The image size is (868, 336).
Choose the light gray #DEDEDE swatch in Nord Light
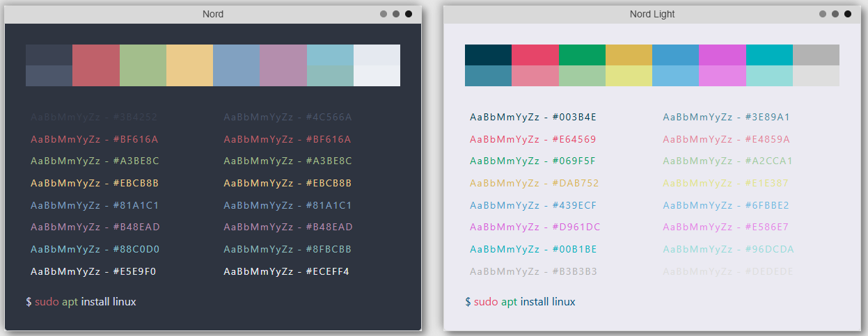[x=816, y=76]
